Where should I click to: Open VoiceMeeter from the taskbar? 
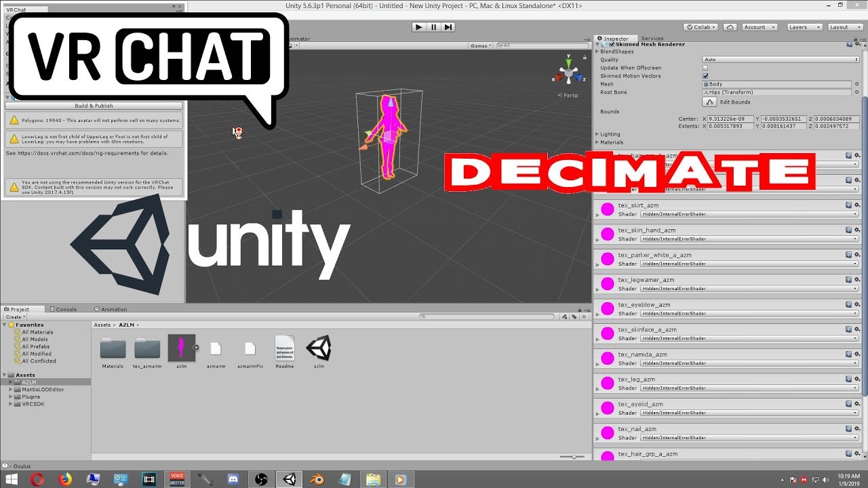click(x=178, y=479)
